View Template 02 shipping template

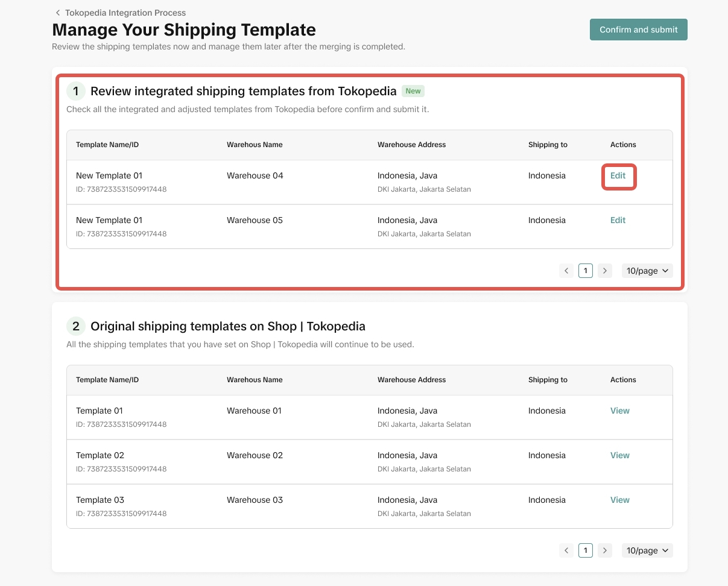(619, 455)
